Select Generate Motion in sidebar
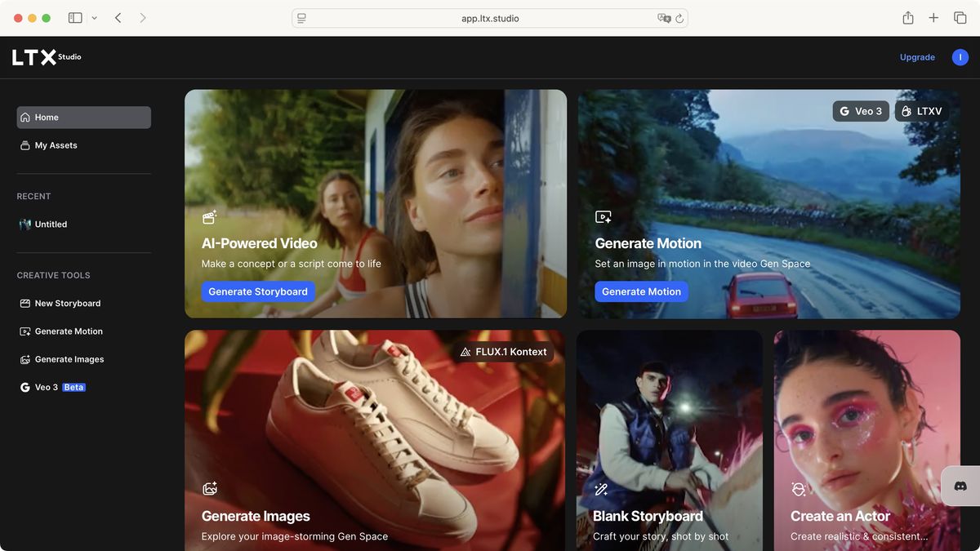Viewport: 980px width, 551px height. coord(84,331)
